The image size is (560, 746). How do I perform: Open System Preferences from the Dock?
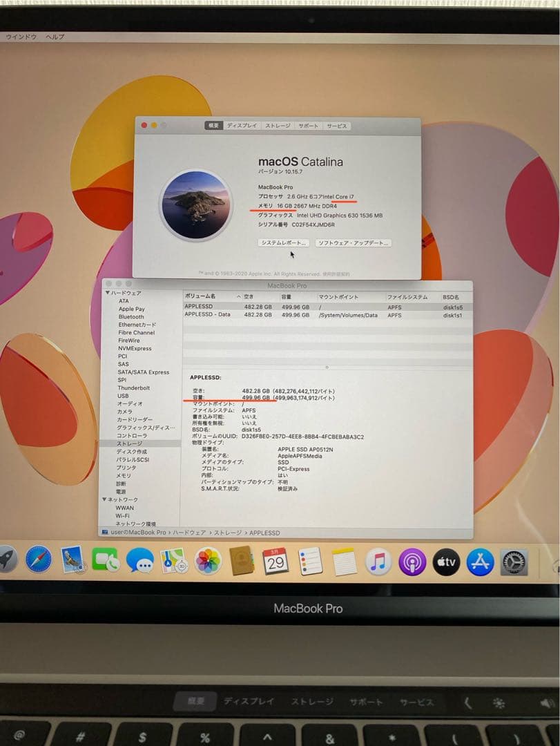point(512,563)
